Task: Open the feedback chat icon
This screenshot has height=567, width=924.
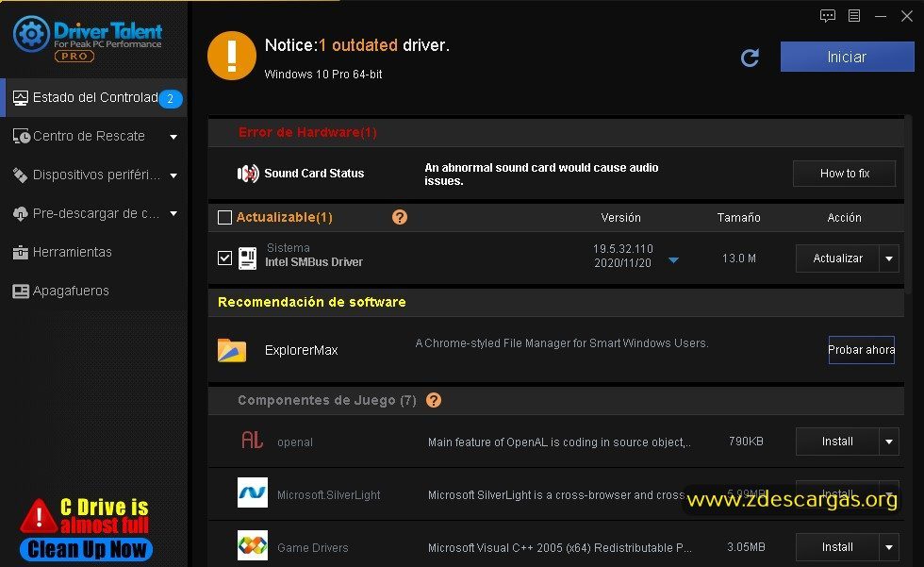Action: [828, 16]
